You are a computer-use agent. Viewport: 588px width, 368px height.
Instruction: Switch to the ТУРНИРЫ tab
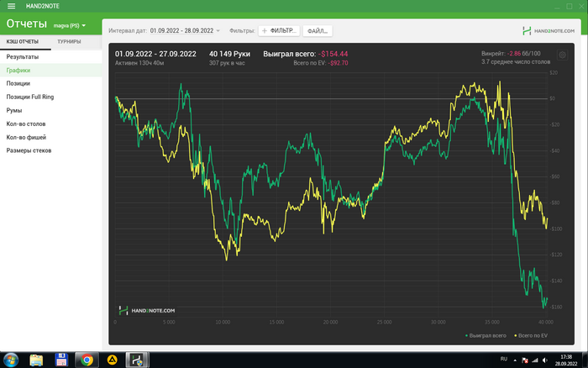coord(69,42)
